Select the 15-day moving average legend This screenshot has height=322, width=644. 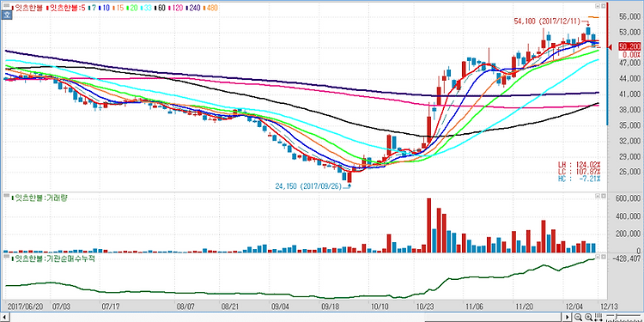click(118, 8)
